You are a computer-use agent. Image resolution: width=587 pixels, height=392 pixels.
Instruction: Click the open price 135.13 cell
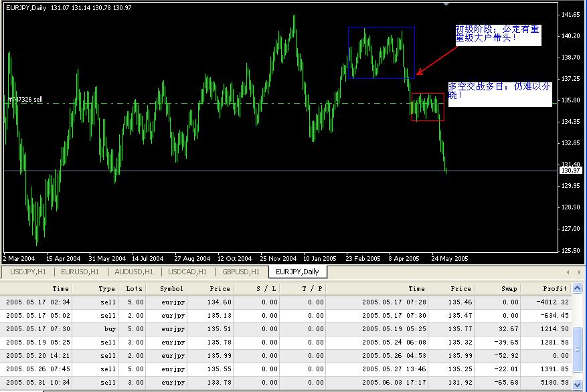pyautogui.click(x=220, y=316)
